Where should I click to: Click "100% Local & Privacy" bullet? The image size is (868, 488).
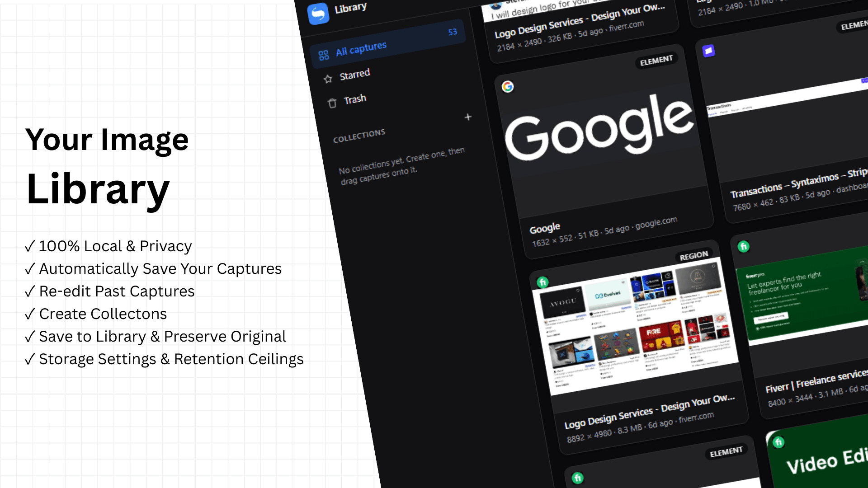pos(108,246)
